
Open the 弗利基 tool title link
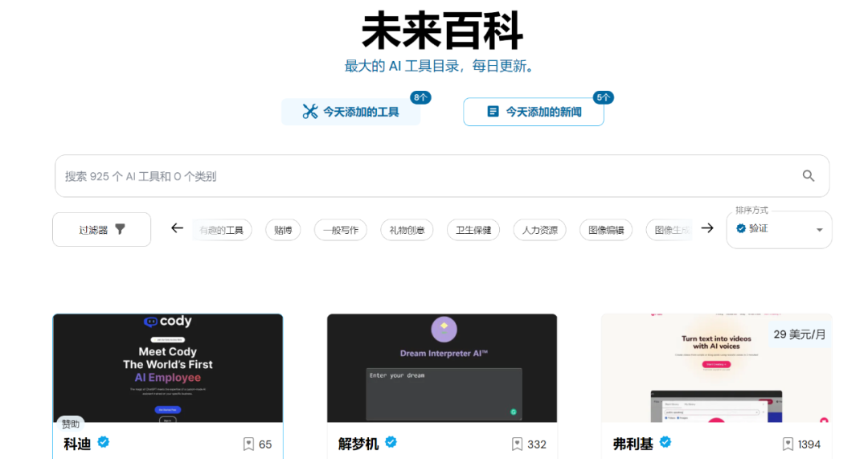click(x=633, y=444)
